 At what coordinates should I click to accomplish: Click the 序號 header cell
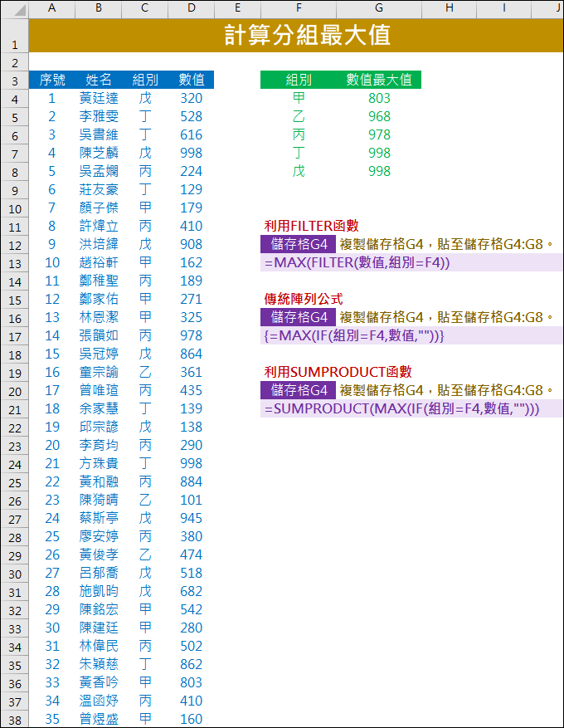pos(52,80)
